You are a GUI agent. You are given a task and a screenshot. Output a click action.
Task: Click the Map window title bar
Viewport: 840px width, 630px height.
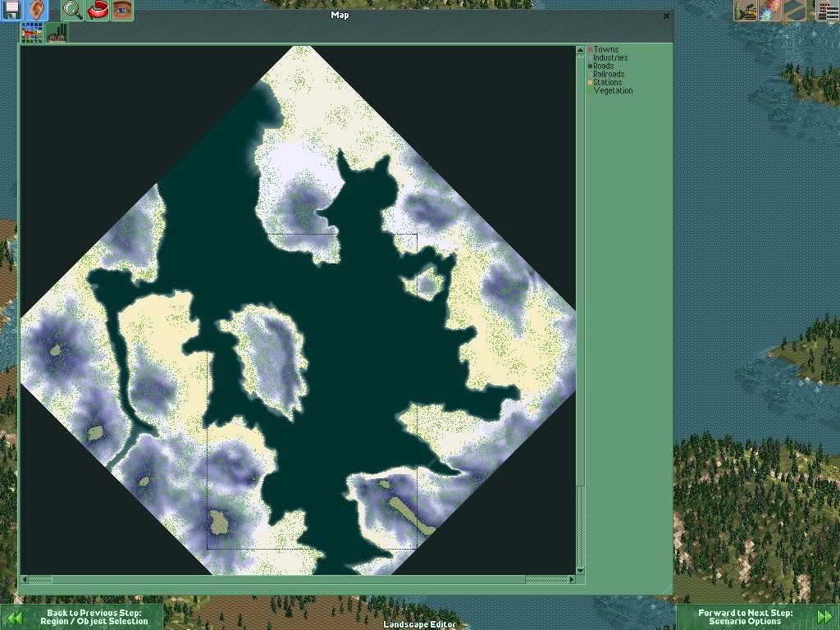(x=340, y=16)
